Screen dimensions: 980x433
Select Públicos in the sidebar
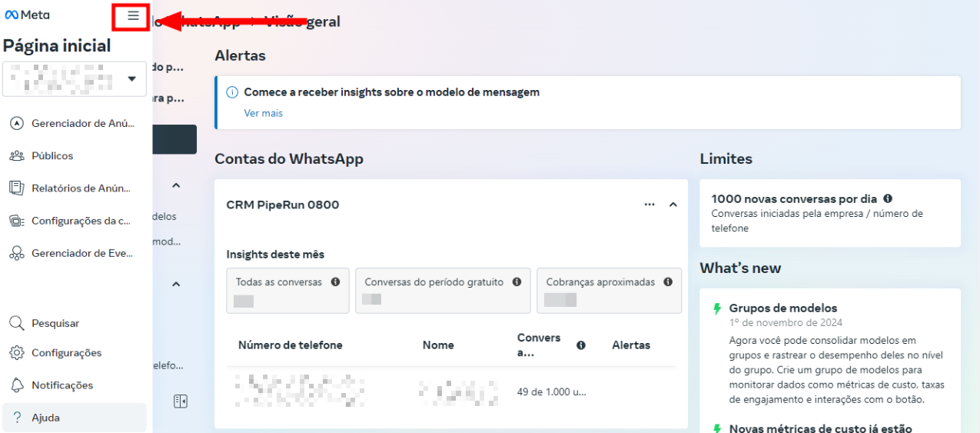[x=52, y=155]
